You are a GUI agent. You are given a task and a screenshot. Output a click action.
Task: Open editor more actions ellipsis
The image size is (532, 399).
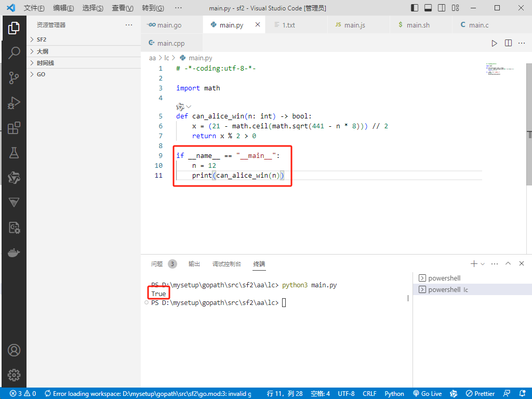pyautogui.click(x=522, y=43)
